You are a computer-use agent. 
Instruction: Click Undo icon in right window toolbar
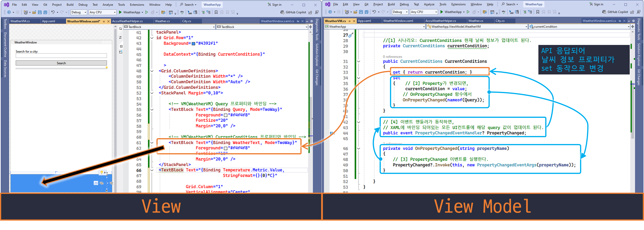tap(374, 12)
